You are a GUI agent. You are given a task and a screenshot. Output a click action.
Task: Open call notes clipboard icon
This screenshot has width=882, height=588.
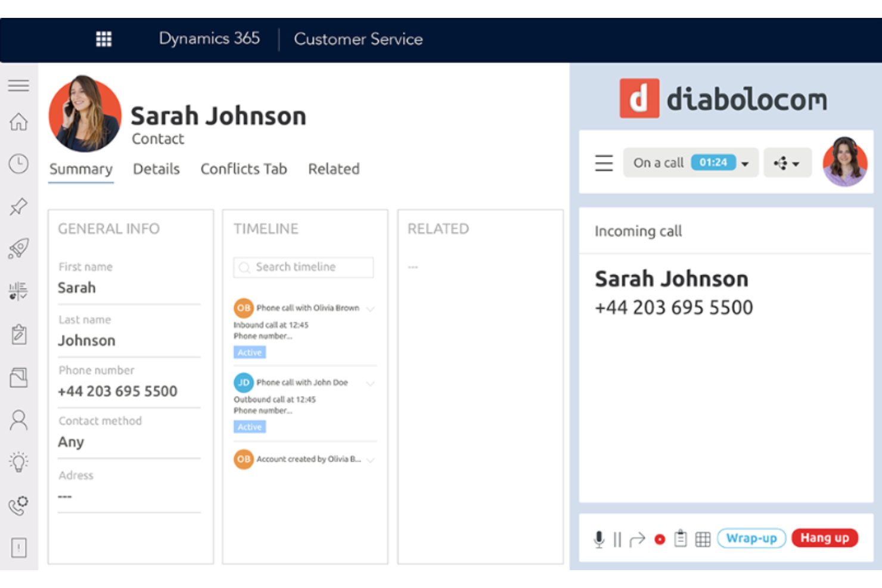(681, 539)
